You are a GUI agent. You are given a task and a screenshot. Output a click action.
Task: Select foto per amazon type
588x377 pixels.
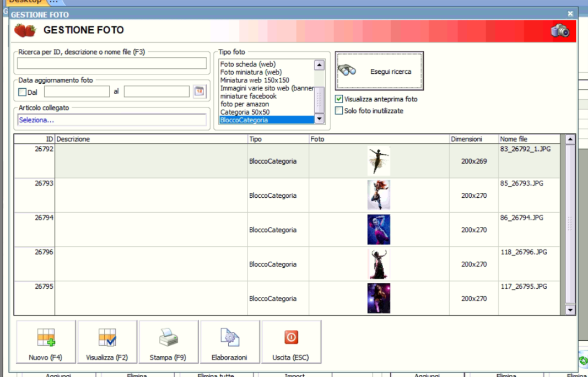pyautogui.click(x=245, y=104)
